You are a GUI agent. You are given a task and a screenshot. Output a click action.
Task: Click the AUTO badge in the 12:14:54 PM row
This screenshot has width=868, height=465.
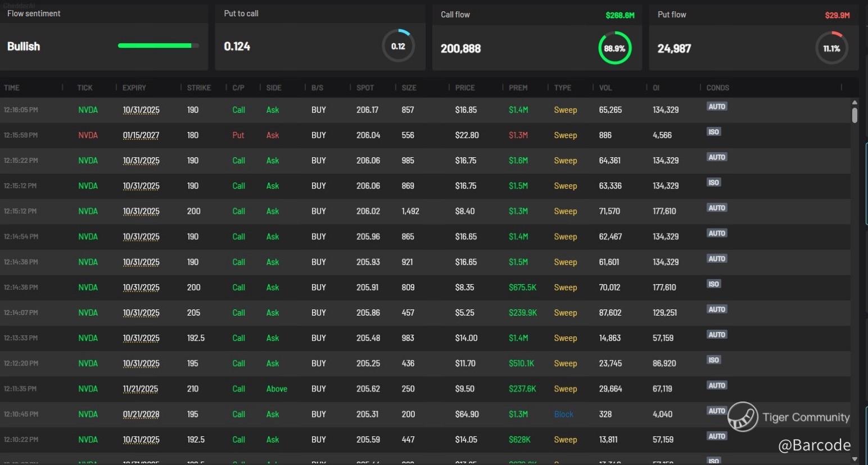(x=717, y=233)
